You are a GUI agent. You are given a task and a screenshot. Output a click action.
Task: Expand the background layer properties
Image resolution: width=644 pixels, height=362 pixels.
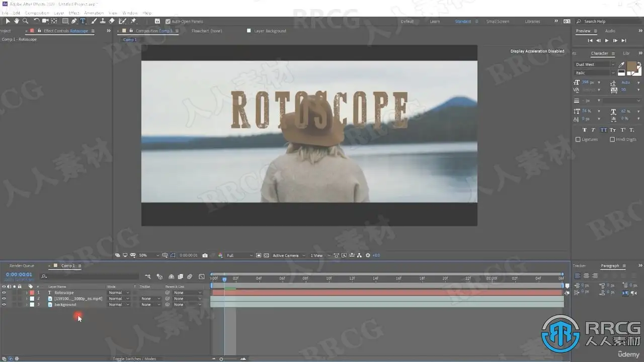click(26, 305)
